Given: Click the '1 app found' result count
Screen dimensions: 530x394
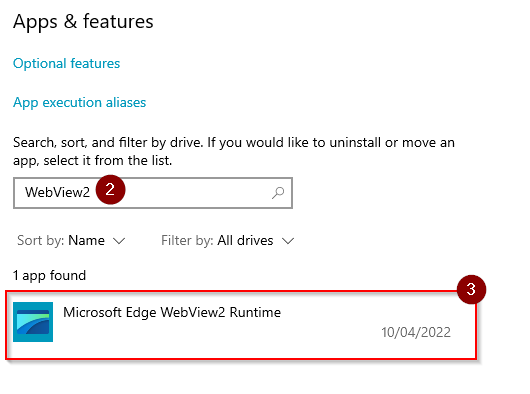Looking at the screenshot, I should [49, 276].
